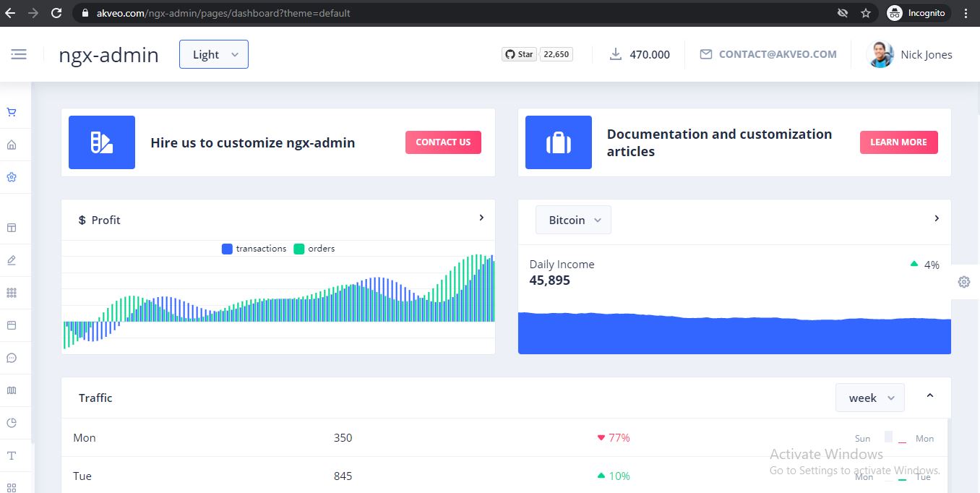Toggle sidebar with hamburger menu icon
Screen dimensions: 980x493
19,54
